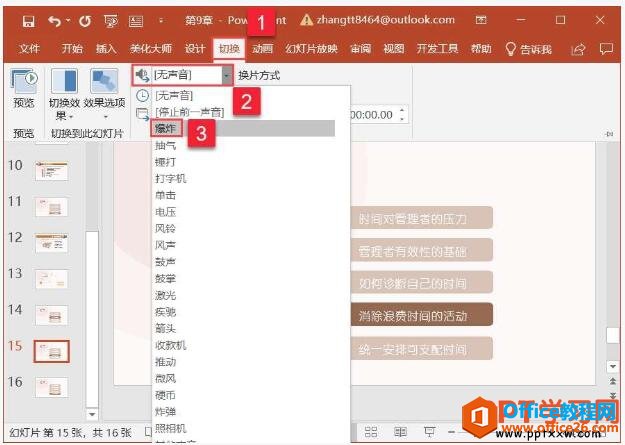Click the 告诉我 lightbulb search
This screenshot has width=625, height=445.
click(529, 49)
